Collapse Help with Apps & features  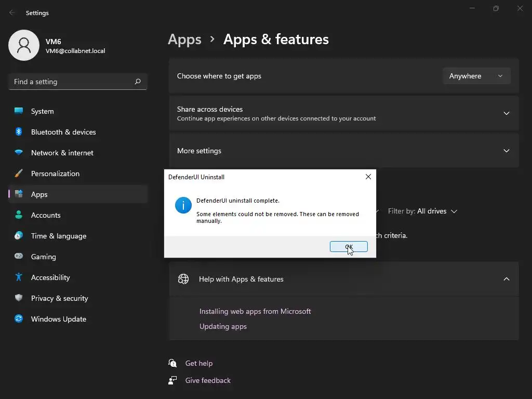(x=506, y=279)
